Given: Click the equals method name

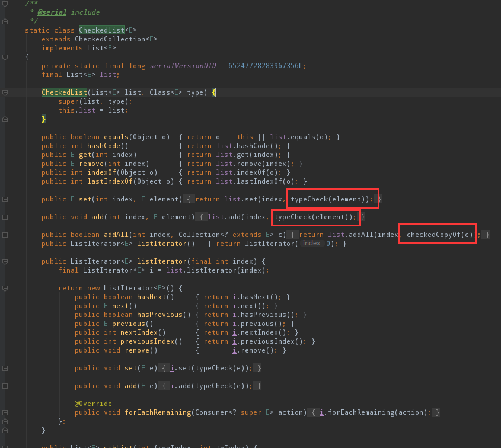Looking at the screenshot, I should [116, 137].
